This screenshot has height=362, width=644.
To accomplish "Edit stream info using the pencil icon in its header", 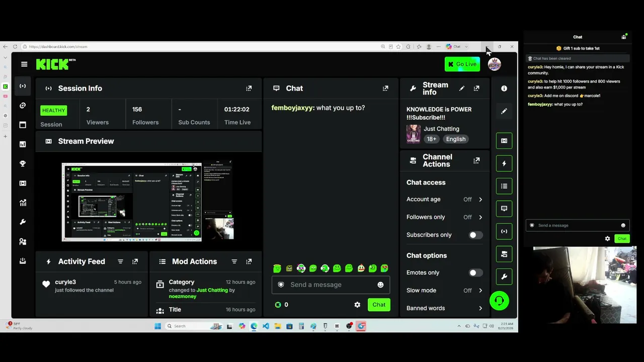I will [x=462, y=88].
